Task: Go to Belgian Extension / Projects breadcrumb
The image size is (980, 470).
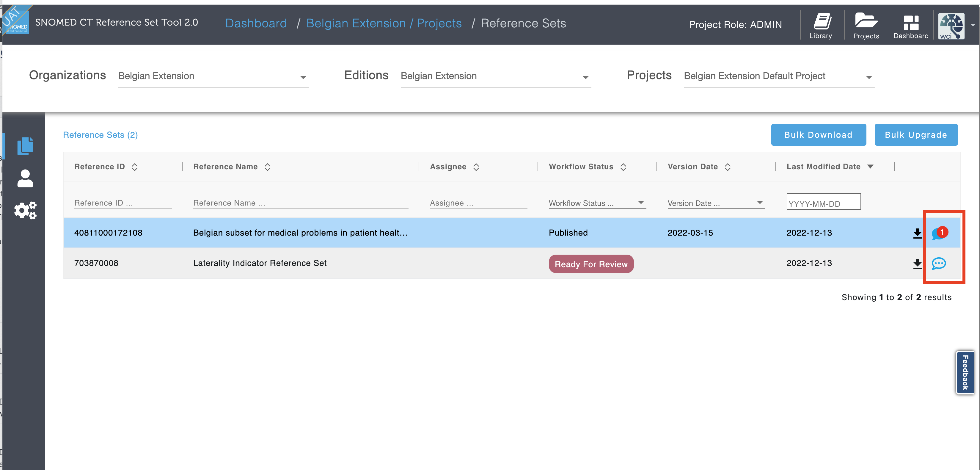Action: [384, 23]
